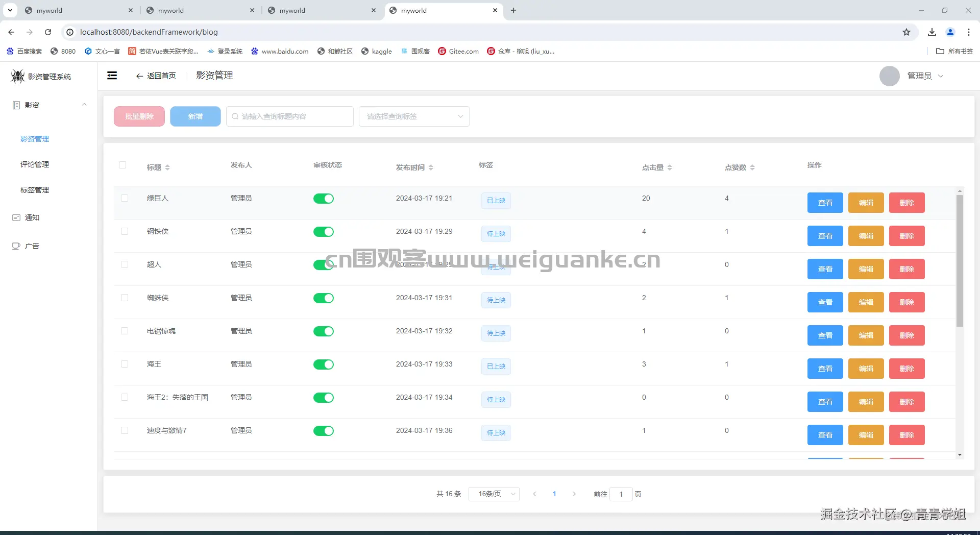The width and height of the screenshot is (980, 535).
Task: Toggle review status switch for 速度与激情7
Action: [x=324, y=431]
